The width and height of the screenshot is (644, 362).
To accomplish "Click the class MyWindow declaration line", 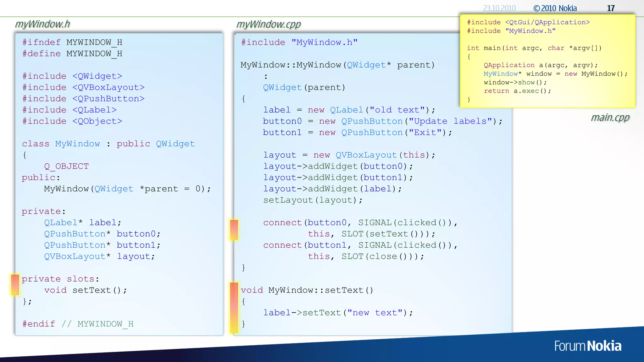I will (x=108, y=144).
